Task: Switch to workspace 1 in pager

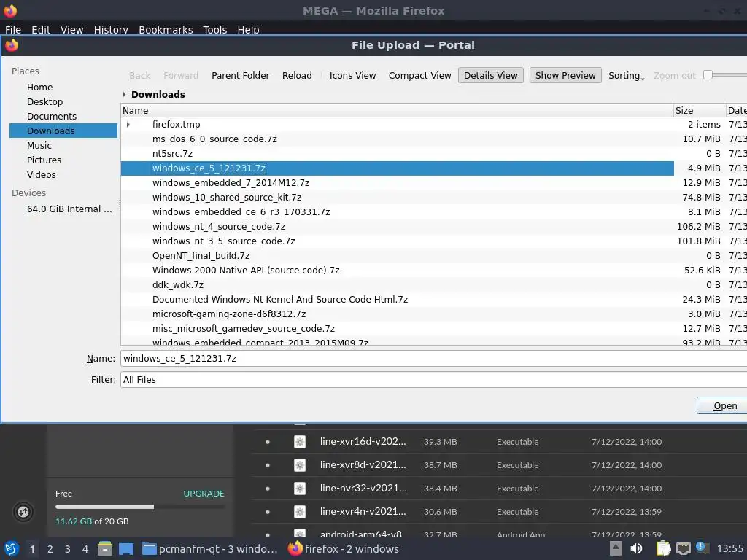Action: point(32,549)
